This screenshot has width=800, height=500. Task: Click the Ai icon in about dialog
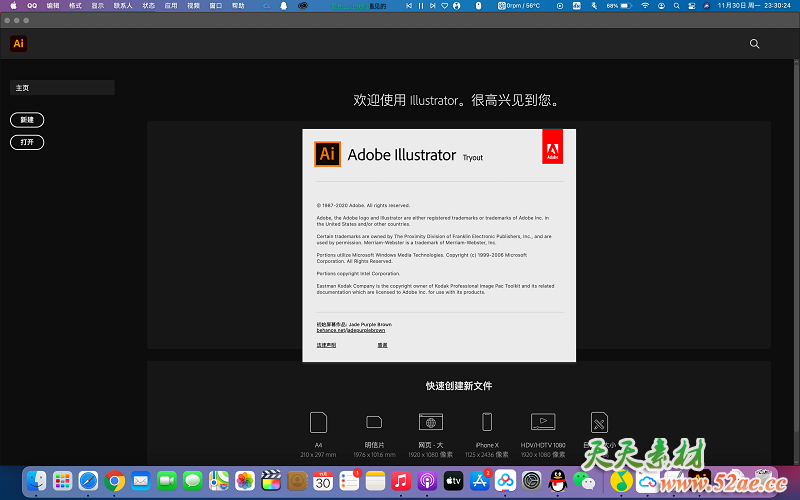(x=327, y=154)
